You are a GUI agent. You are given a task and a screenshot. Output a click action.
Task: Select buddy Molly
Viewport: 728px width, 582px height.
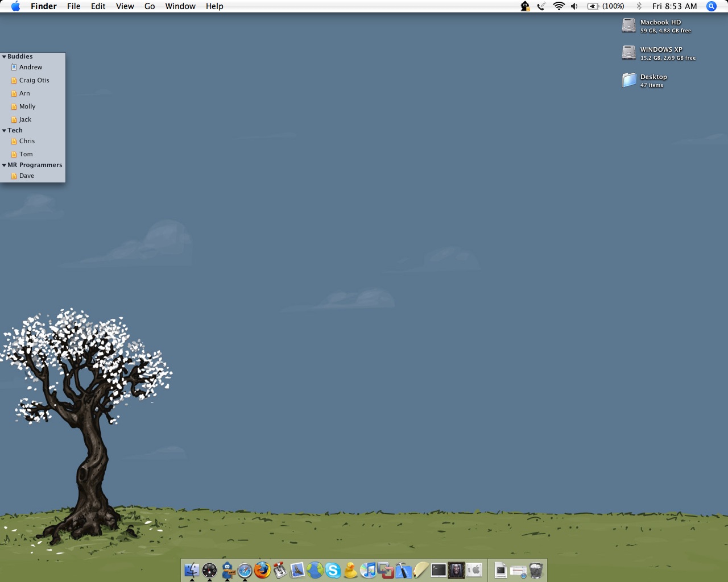[x=32, y=106]
